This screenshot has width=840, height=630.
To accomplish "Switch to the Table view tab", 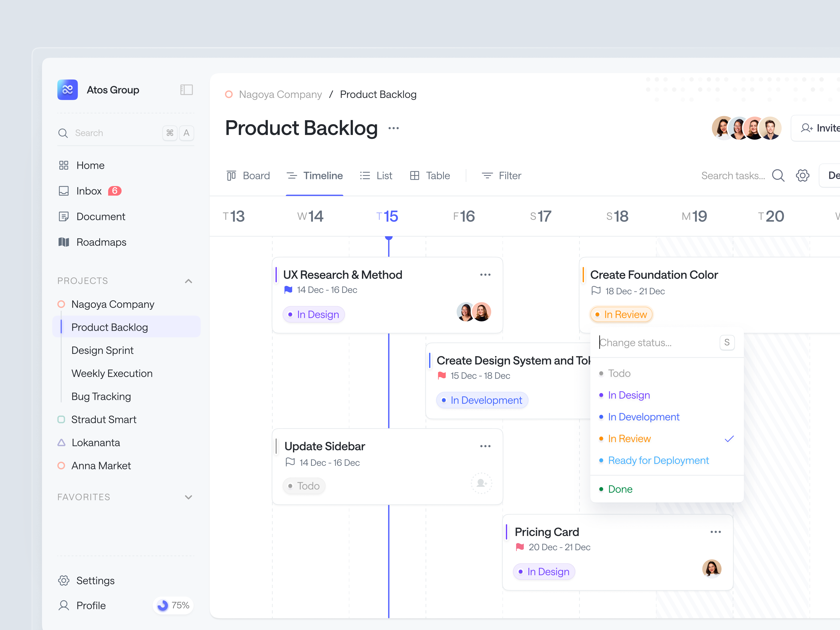I will (430, 175).
